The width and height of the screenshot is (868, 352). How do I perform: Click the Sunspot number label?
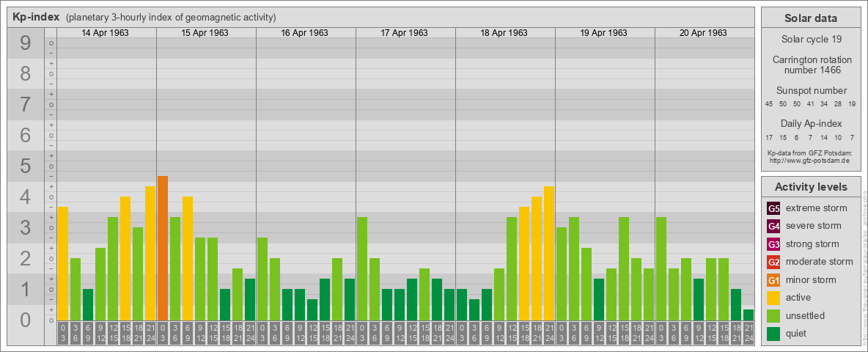tap(811, 90)
